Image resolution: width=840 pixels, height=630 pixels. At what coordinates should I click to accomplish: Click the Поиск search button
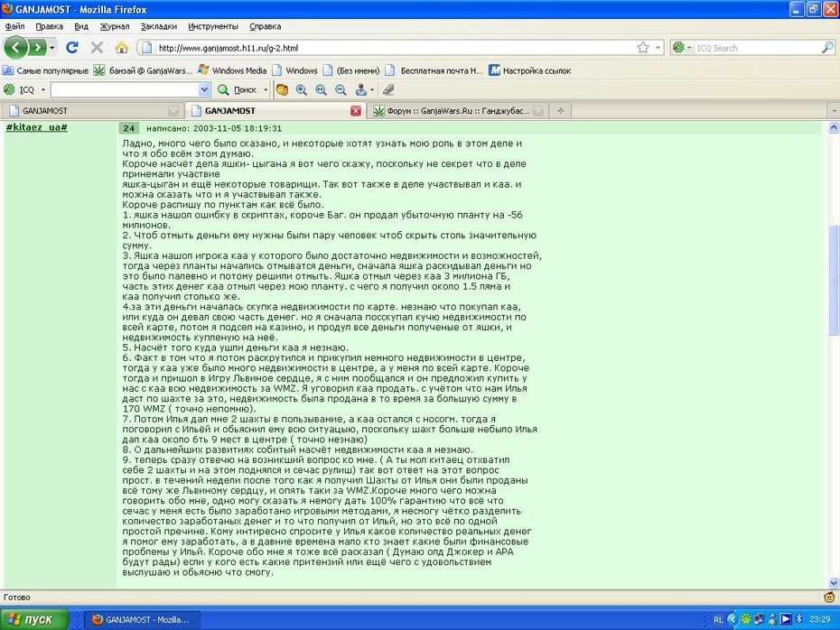(x=238, y=90)
